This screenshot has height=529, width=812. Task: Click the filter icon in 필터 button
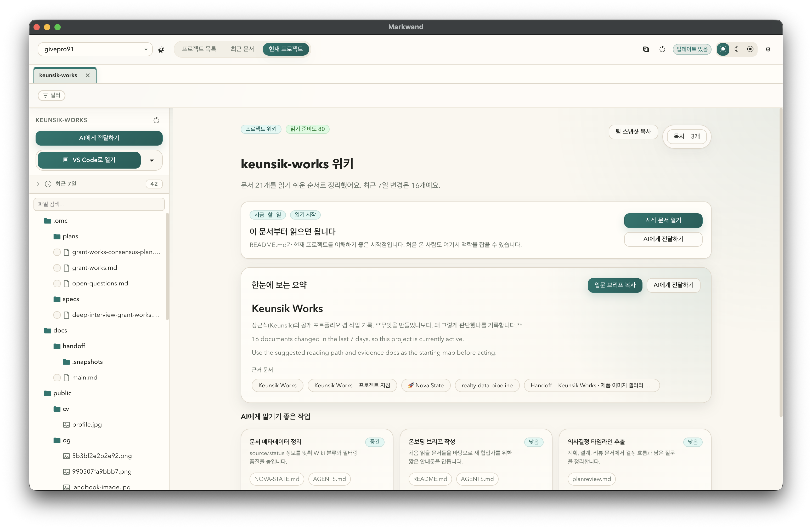(x=45, y=95)
